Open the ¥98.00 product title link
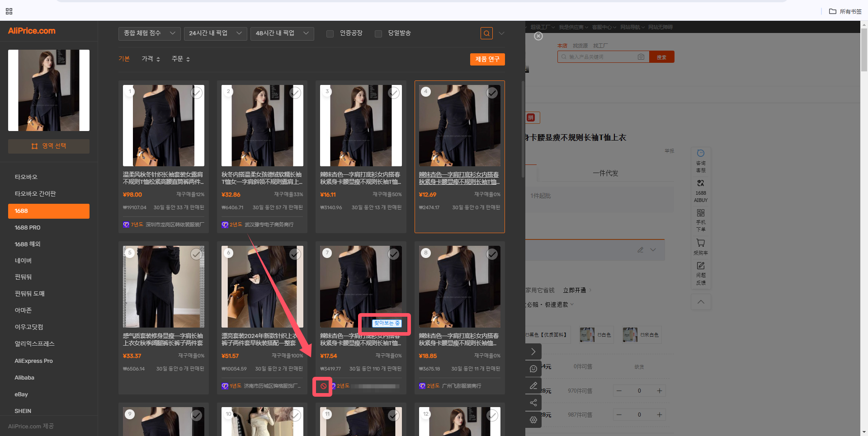The image size is (868, 436). coord(163,178)
